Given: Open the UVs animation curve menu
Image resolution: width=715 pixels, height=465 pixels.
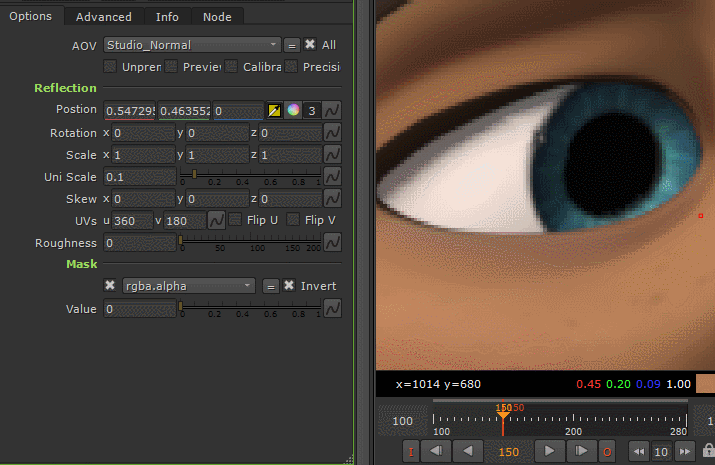Looking at the screenshot, I should coord(216,220).
